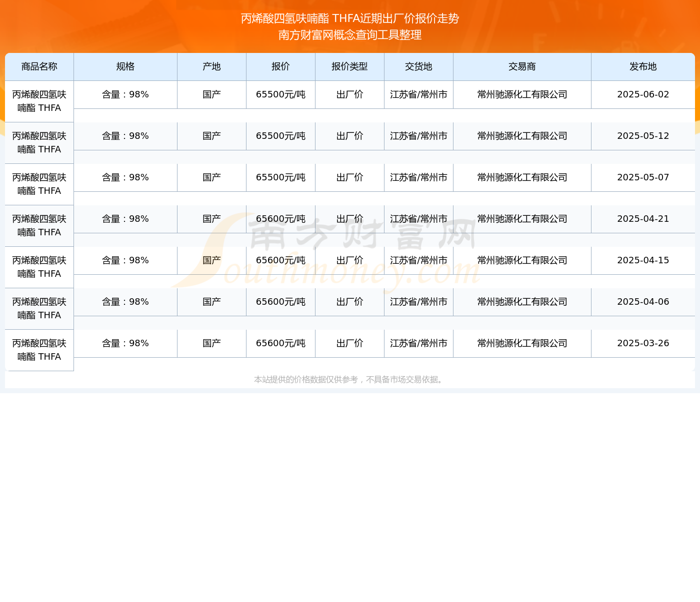Click 江苏省/常州市 in the 2025-04-15 row
The width and height of the screenshot is (700, 602).
(418, 260)
